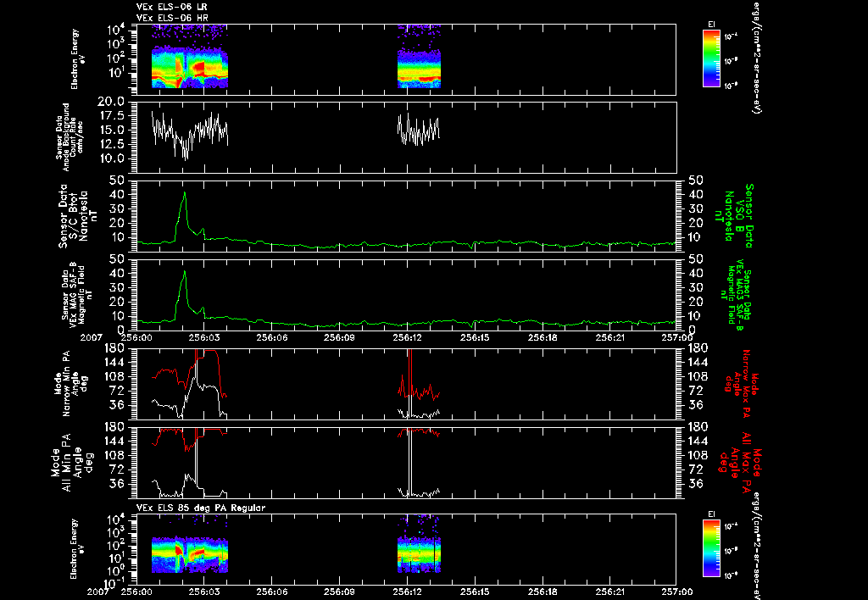Click the 256:12 label on the bottom time axis
The height and width of the screenshot is (600, 868).
[x=408, y=592]
